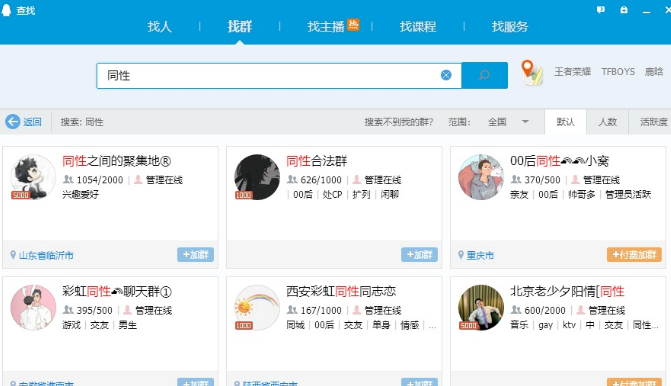Click the QQ penguin logo icon

tap(6, 10)
